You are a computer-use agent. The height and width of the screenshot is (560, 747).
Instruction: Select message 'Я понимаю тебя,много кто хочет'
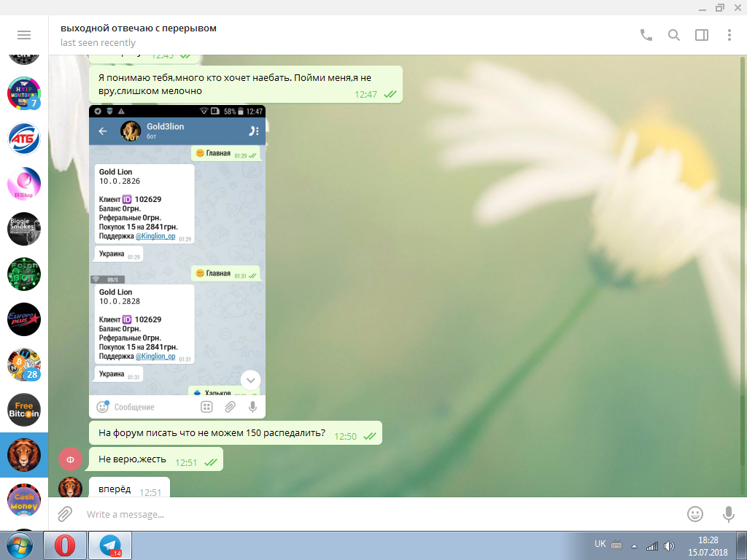(x=246, y=85)
